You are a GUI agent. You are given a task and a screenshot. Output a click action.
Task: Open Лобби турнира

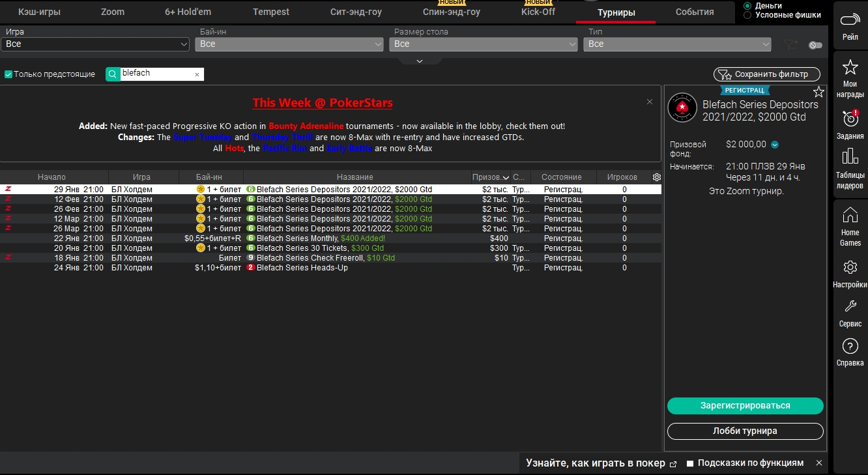click(x=745, y=431)
